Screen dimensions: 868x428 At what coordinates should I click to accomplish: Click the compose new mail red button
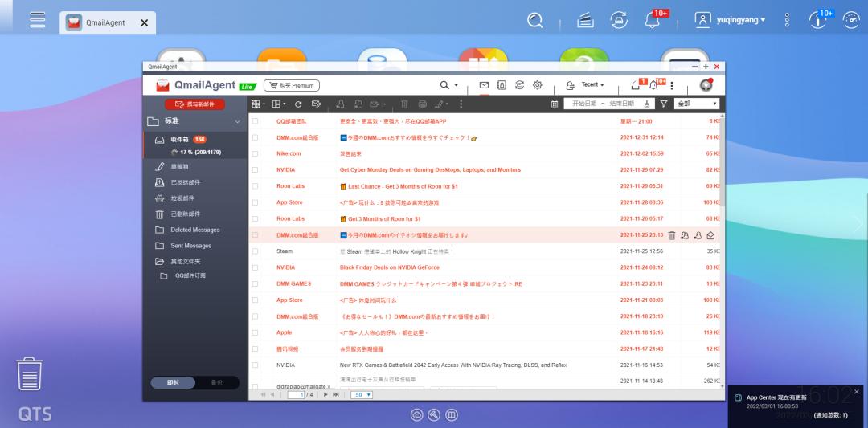[x=194, y=104]
